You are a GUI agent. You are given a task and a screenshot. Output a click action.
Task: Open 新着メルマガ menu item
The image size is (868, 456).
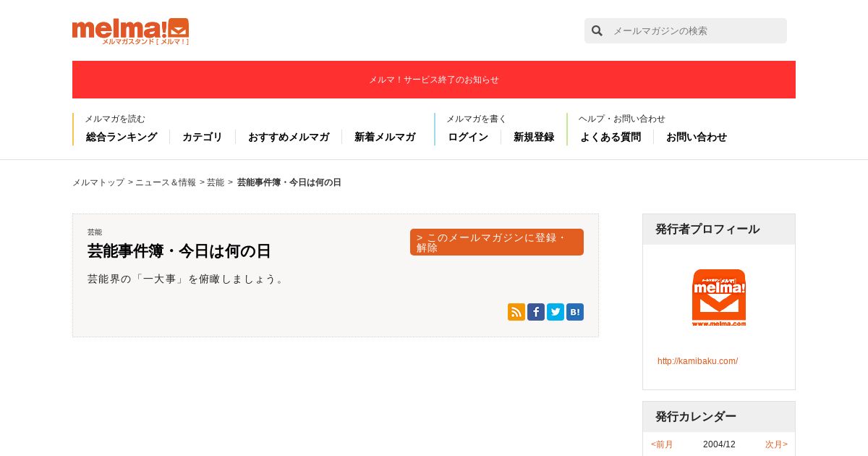click(385, 137)
